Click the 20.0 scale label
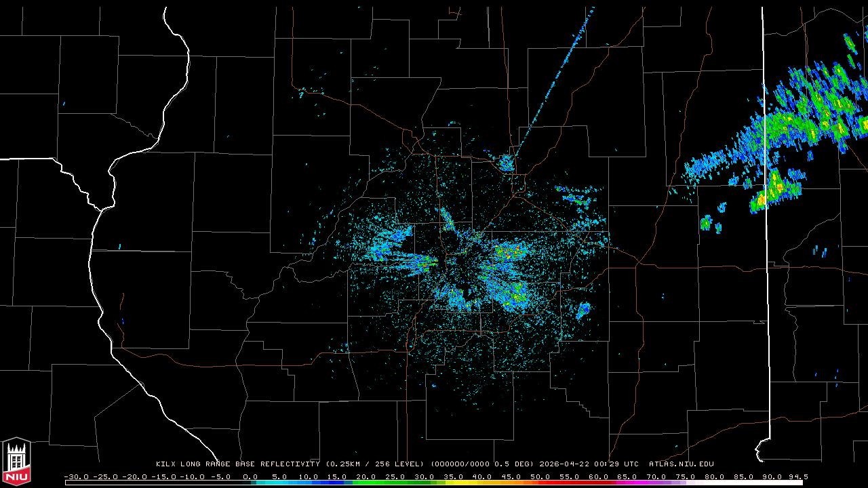This screenshot has height=488, width=868. pos(366,476)
